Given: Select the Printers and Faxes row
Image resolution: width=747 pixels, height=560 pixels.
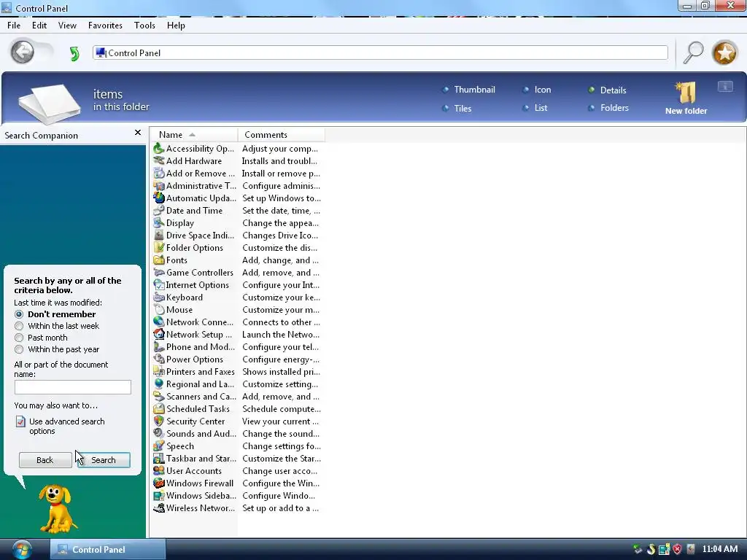Looking at the screenshot, I should coord(237,371).
